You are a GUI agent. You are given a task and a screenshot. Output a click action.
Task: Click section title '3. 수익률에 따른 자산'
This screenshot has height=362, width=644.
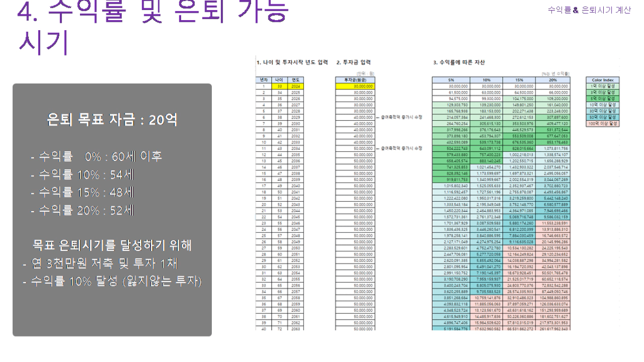[x=459, y=62]
